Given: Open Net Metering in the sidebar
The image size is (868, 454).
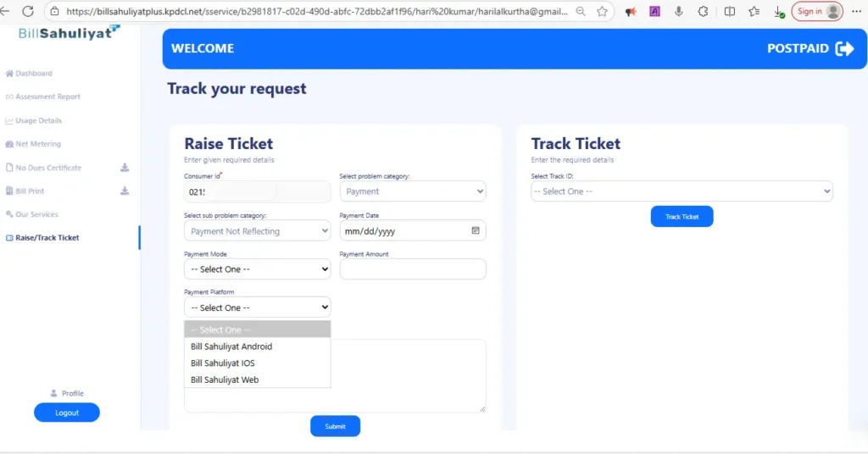Looking at the screenshot, I should click(38, 144).
